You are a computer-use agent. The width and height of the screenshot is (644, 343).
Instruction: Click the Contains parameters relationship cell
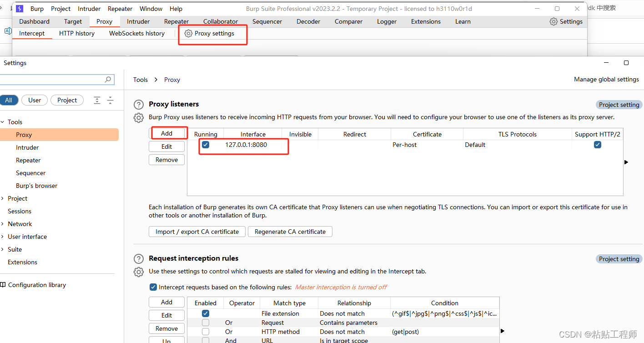(354, 323)
